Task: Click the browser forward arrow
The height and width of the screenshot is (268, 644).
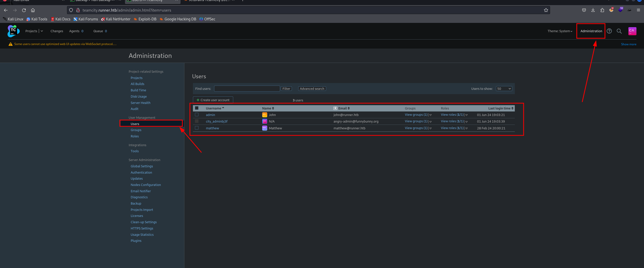Action: click(15, 10)
